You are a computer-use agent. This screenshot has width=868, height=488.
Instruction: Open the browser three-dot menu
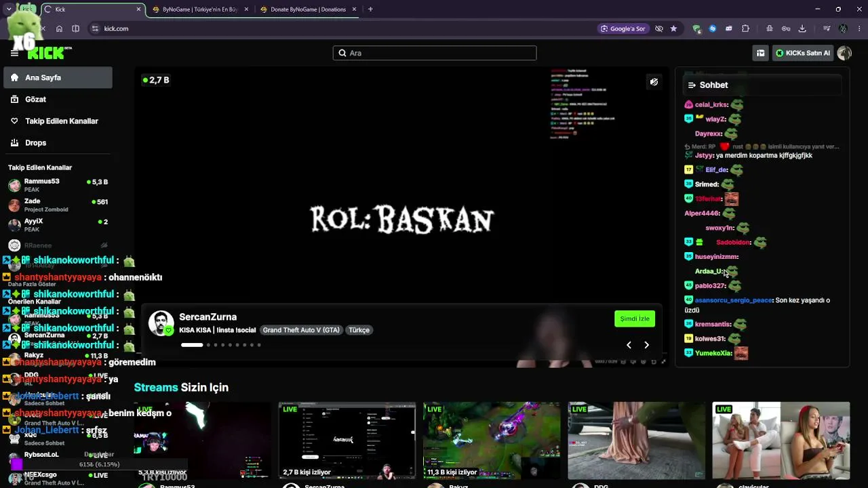click(x=859, y=28)
